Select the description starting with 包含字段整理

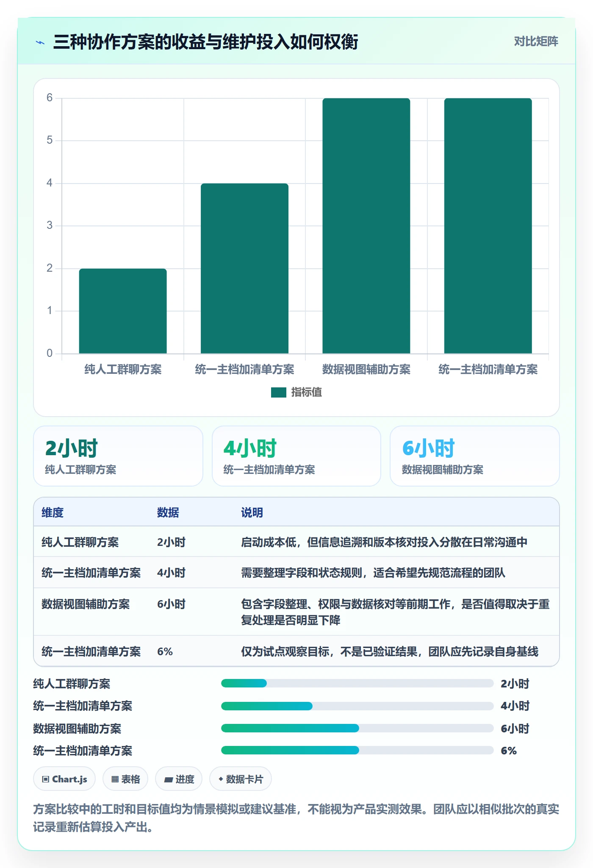[x=396, y=612]
